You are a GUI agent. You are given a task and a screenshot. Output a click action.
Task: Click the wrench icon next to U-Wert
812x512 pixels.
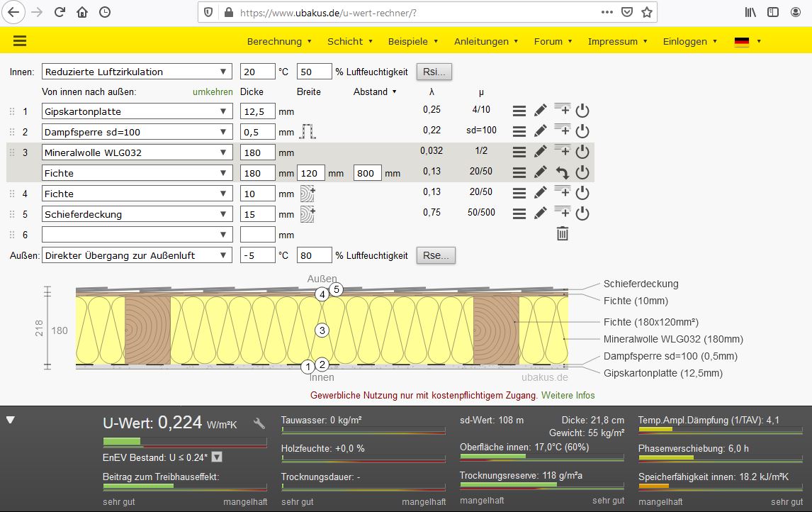pyautogui.click(x=259, y=423)
